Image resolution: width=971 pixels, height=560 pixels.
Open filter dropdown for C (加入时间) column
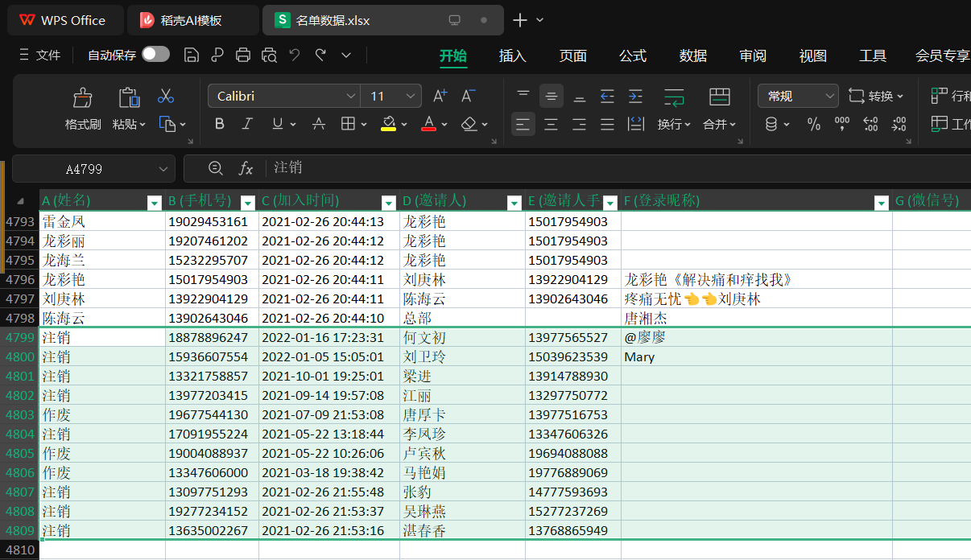point(388,203)
